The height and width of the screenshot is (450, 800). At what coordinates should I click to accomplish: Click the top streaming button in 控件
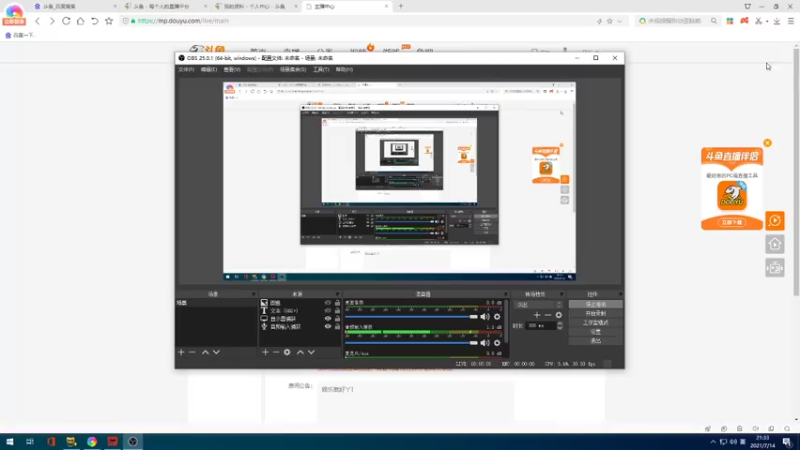[595, 304]
